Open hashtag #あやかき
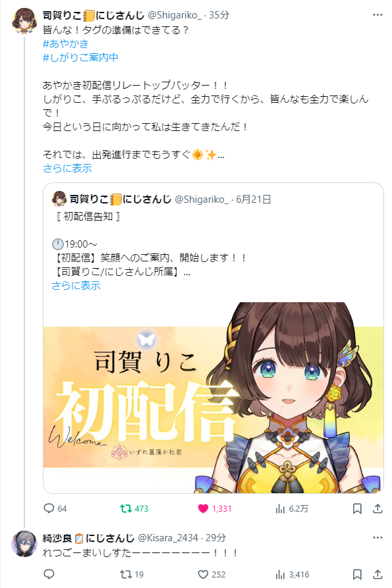The image size is (392, 588). click(x=66, y=44)
